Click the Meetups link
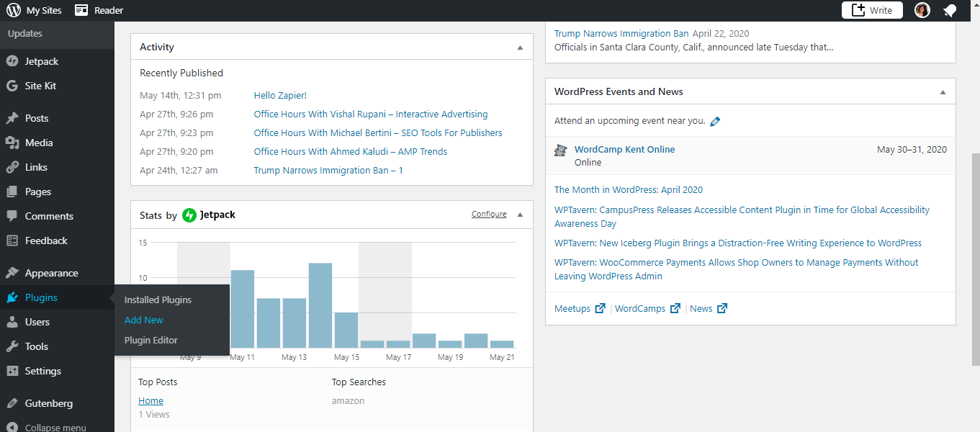Image resolution: width=980 pixels, height=432 pixels. tap(572, 308)
